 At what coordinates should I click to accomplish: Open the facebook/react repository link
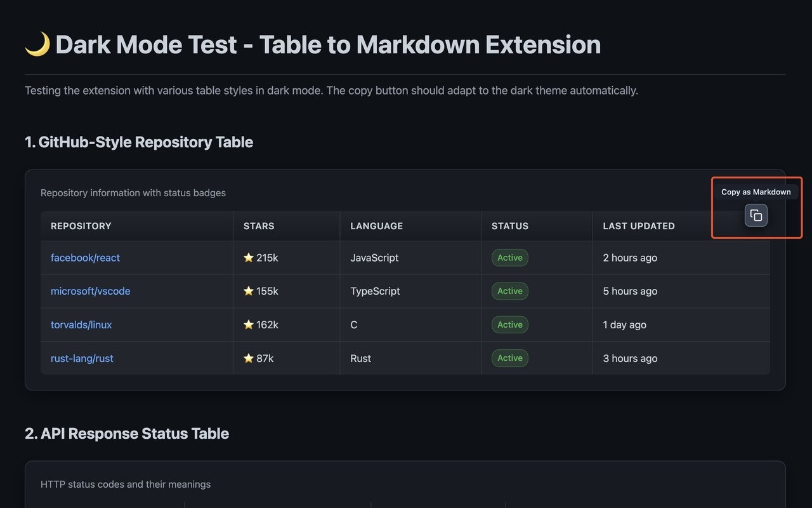[x=85, y=258]
